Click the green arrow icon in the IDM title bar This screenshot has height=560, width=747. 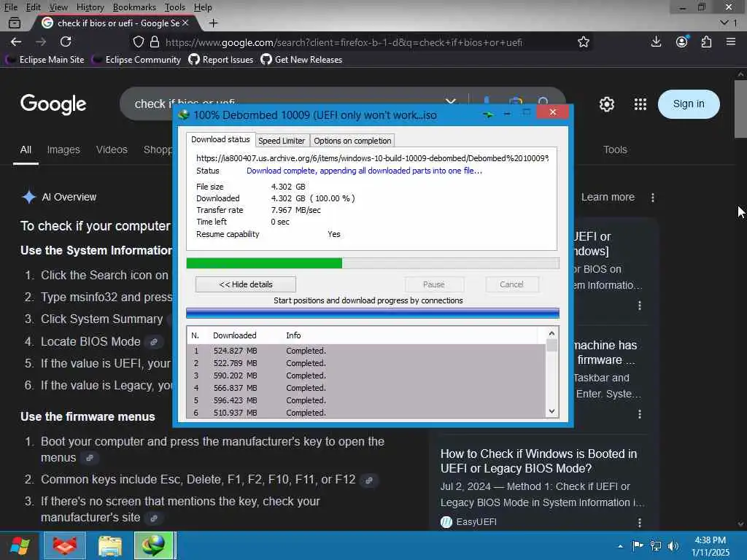click(488, 114)
